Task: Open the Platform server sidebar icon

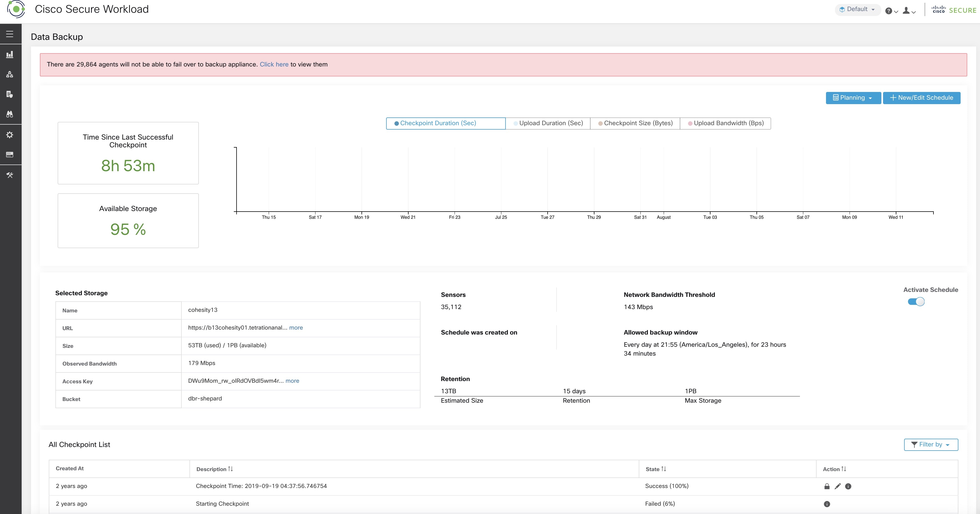Action: click(x=10, y=155)
